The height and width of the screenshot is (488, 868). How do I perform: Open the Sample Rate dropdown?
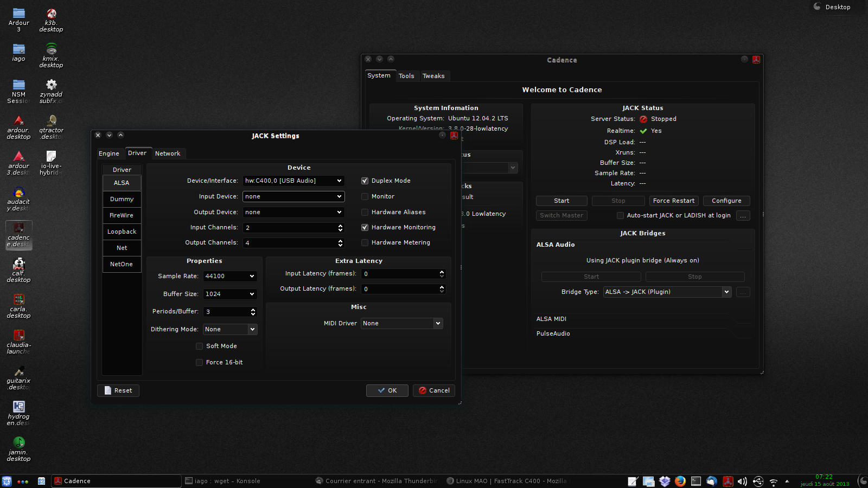[x=230, y=277]
